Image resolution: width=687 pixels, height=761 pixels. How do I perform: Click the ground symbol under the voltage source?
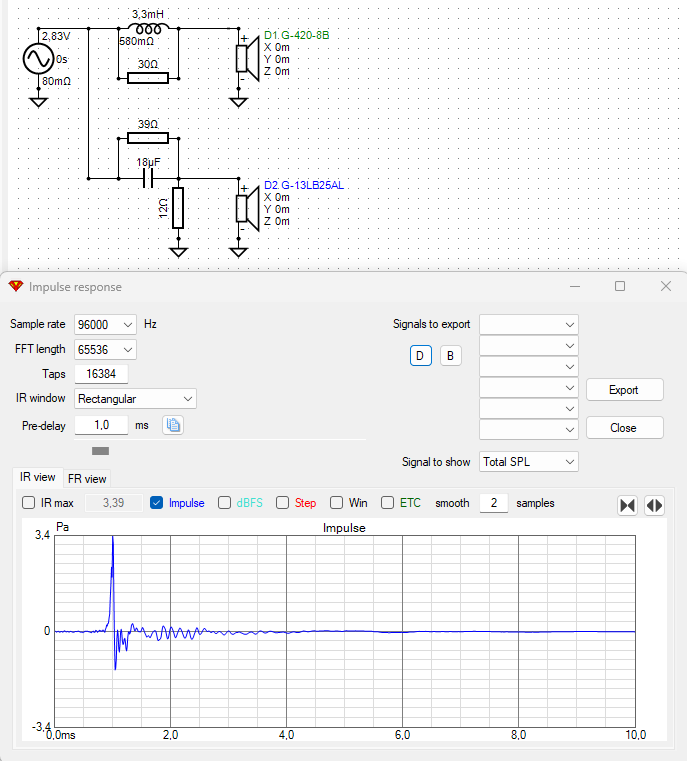[38, 102]
